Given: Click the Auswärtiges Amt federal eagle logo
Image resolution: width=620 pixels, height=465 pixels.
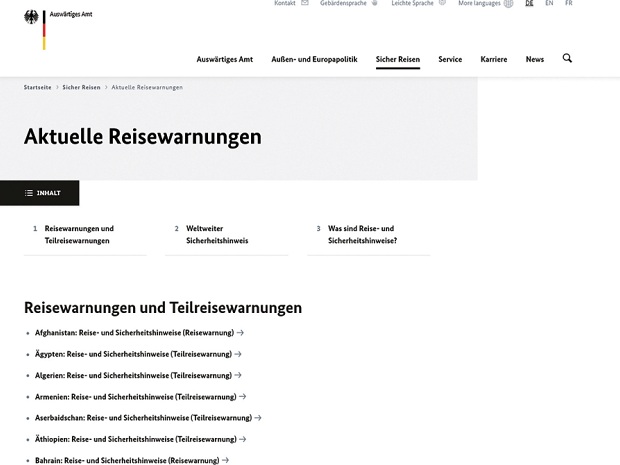Looking at the screenshot, I should pyautogui.click(x=32, y=18).
